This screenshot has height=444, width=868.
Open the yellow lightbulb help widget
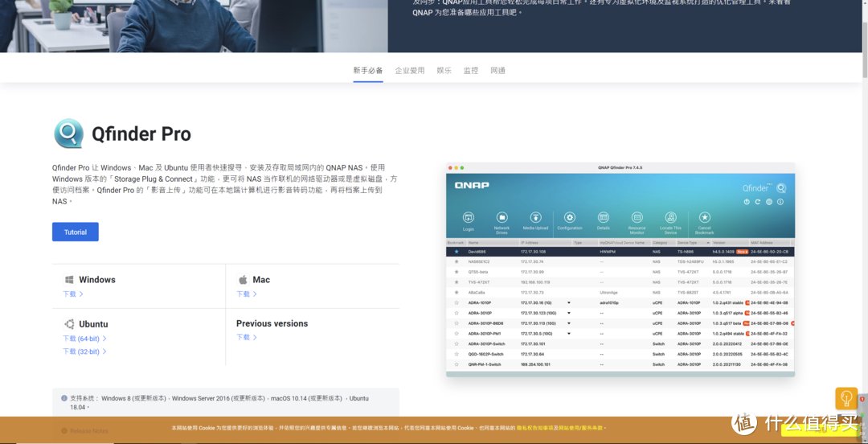click(845, 398)
